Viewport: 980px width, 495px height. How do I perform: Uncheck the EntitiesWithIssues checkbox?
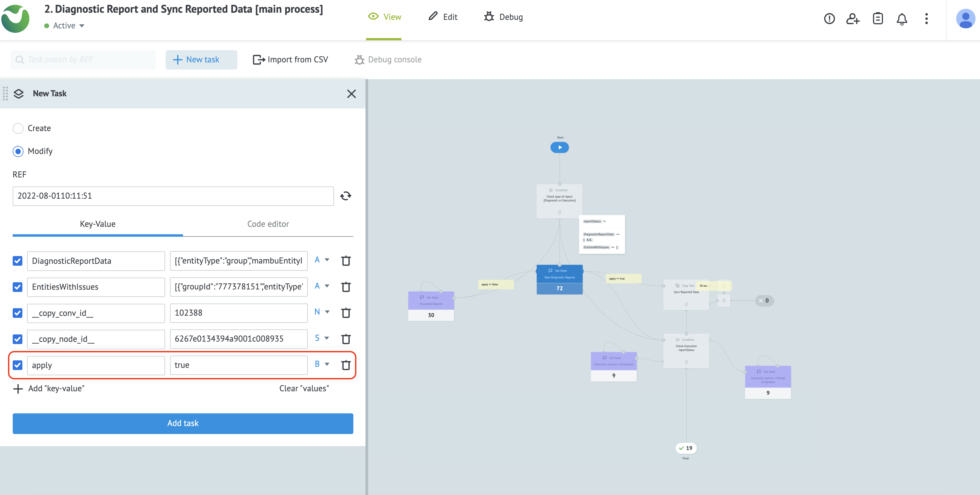pos(17,287)
